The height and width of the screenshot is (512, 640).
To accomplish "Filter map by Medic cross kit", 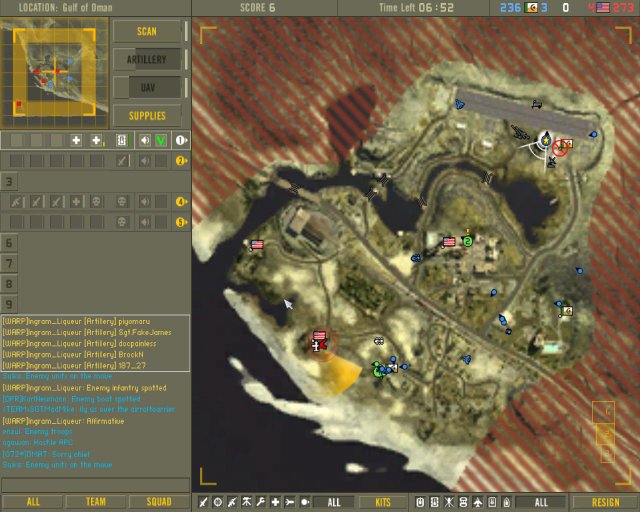I will [276, 502].
